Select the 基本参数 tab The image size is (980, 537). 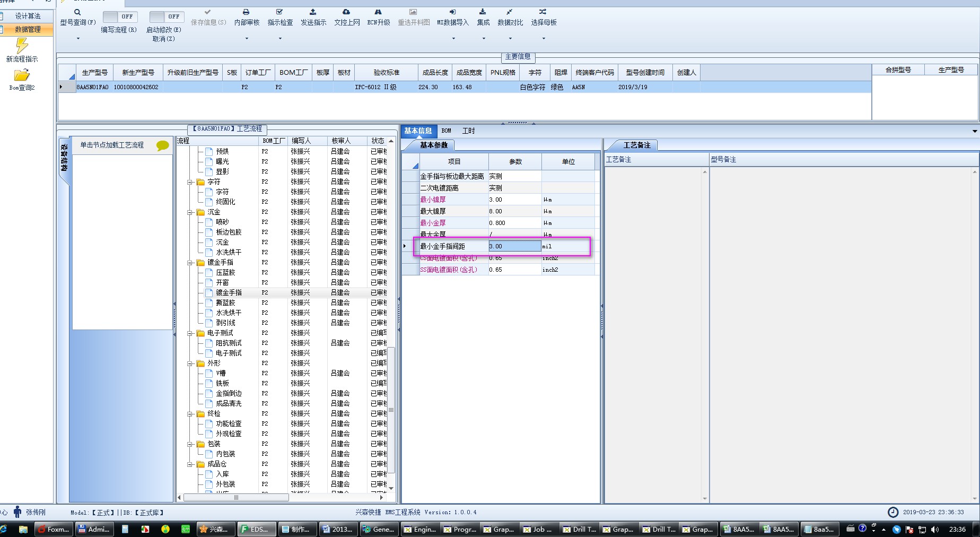[433, 145]
